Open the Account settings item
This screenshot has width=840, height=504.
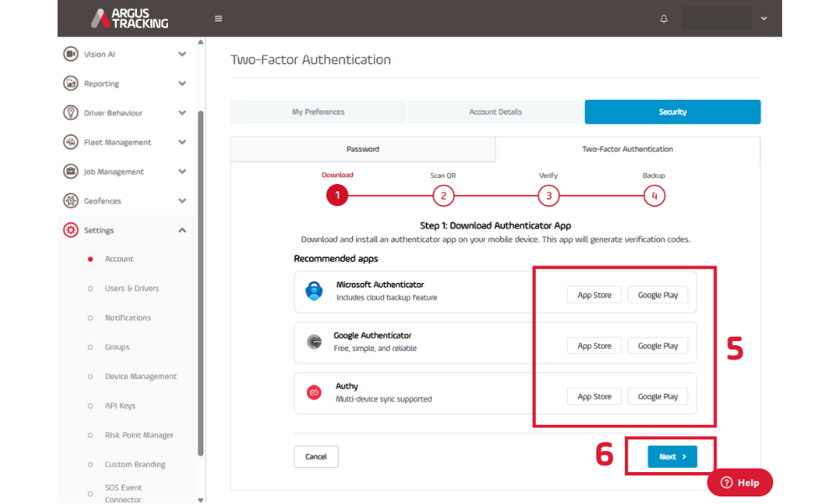pyautogui.click(x=119, y=259)
